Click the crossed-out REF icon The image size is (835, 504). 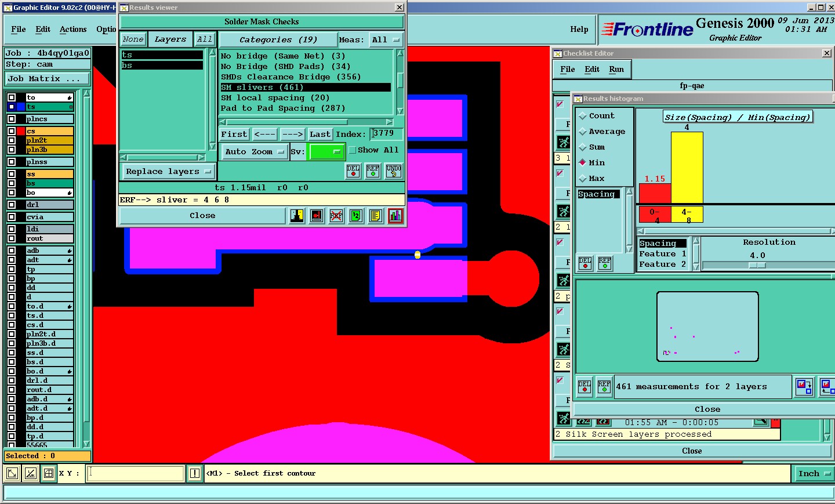tap(336, 216)
